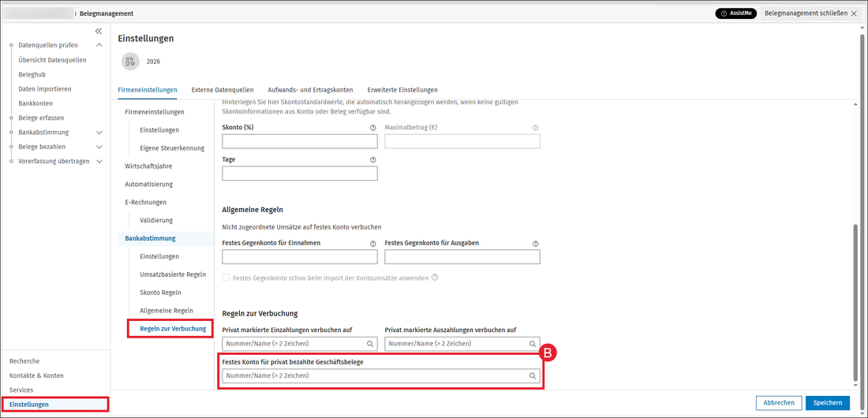Collapse the Datenquellen prüfen section
The image size is (868, 418).
(99, 46)
